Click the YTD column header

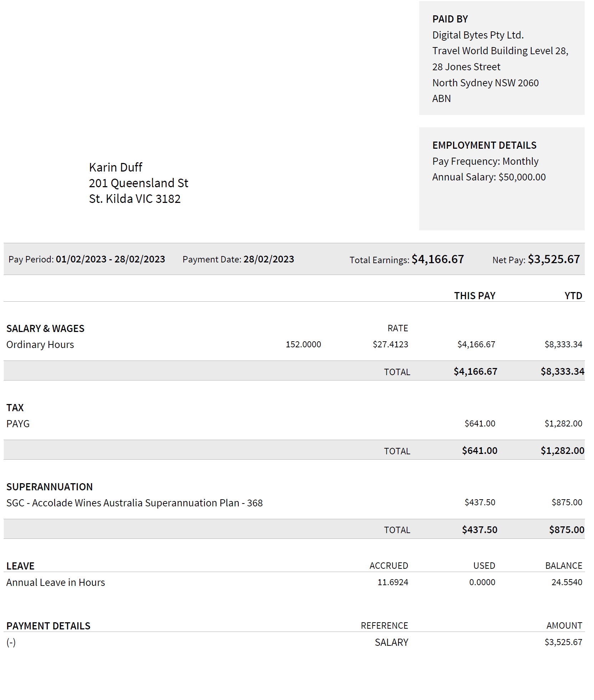(x=573, y=296)
